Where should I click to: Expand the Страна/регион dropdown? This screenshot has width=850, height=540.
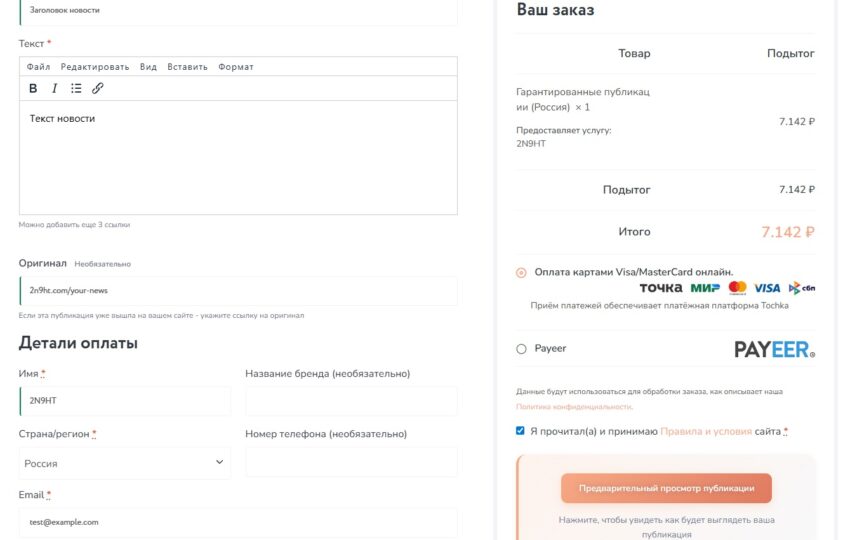point(125,463)
